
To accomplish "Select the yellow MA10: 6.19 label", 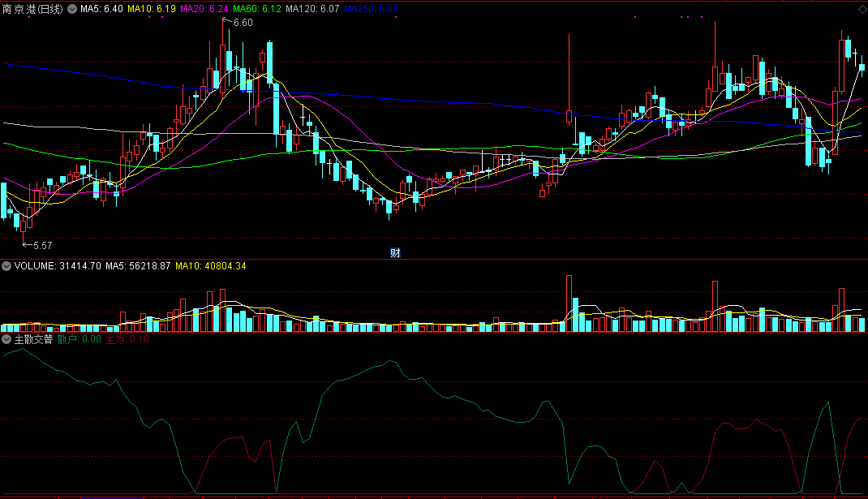I will (152, 9).
